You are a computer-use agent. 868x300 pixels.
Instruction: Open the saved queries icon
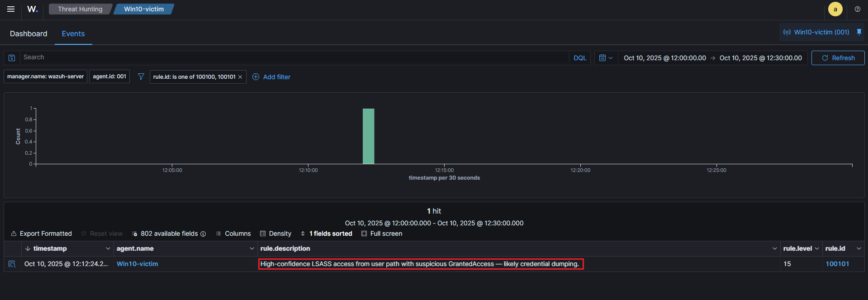(12, 58)
